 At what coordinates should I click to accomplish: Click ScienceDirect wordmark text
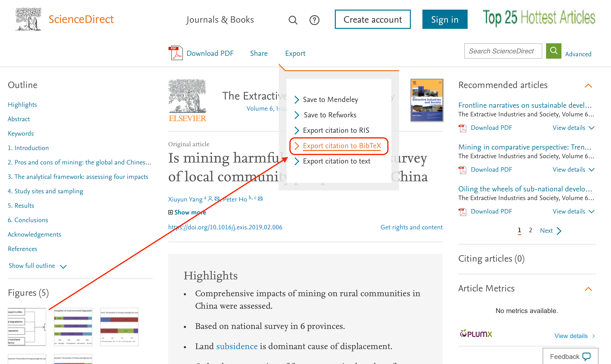tap(81, 19)
